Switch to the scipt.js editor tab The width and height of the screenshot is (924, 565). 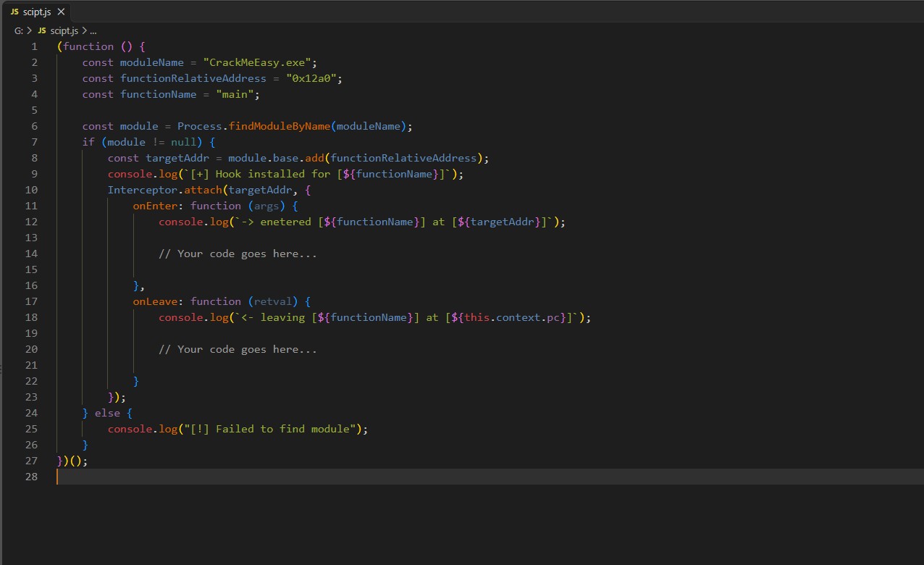pyautogui.click(x=37, y=12)
